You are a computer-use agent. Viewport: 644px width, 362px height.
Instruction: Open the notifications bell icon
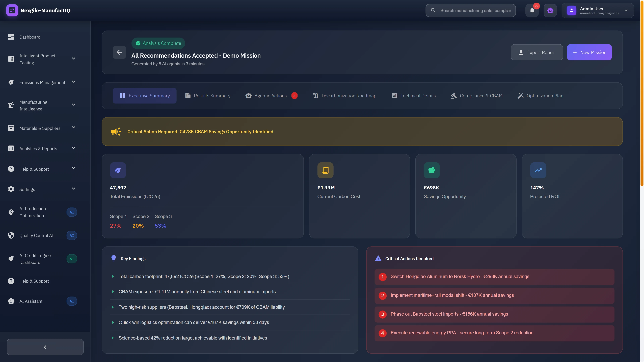[x=532, y=10]
